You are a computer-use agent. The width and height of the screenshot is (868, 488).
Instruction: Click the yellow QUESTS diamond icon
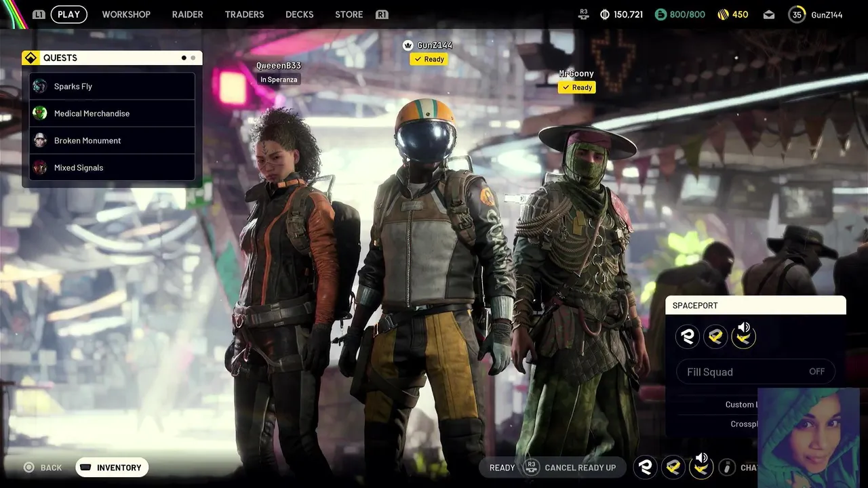[31, 58]
